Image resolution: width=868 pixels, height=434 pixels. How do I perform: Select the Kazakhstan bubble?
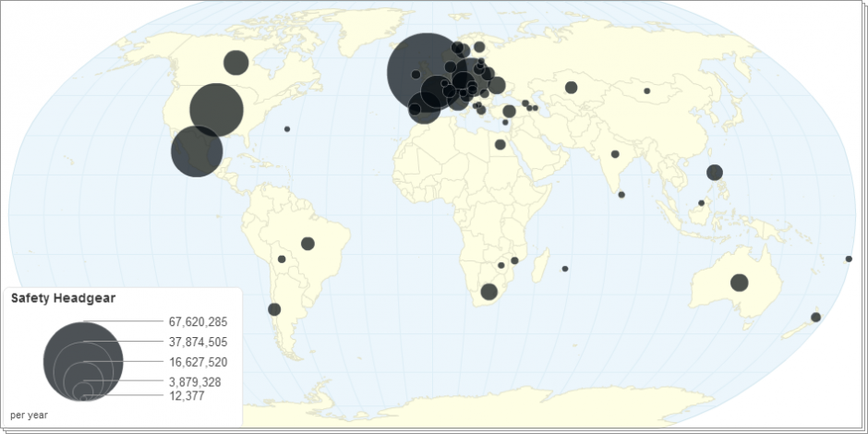(x=571, y=88)
